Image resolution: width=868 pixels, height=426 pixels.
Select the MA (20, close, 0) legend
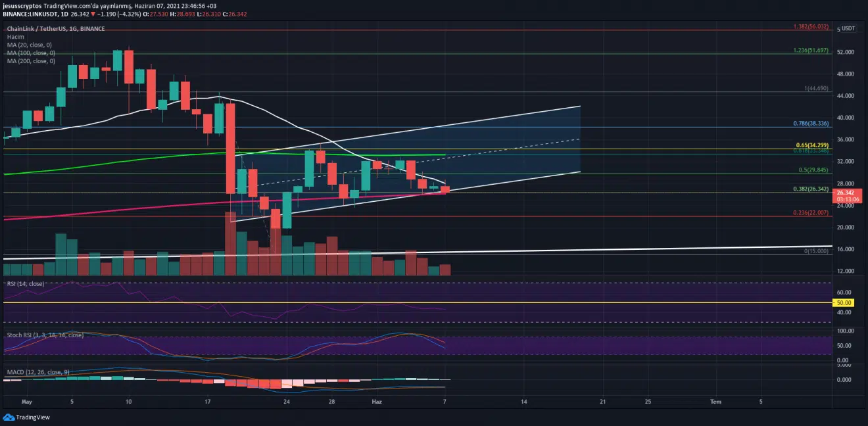31,45
